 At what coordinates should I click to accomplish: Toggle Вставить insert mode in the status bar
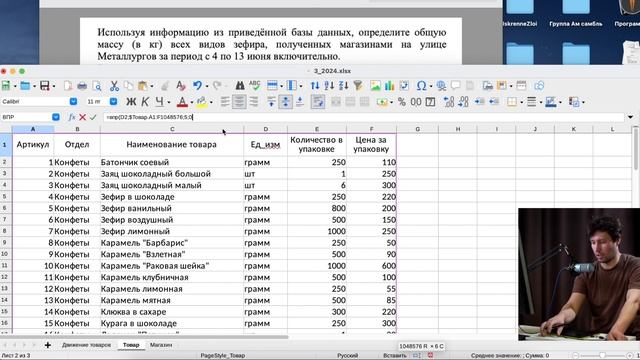click(x=395, y=356)
